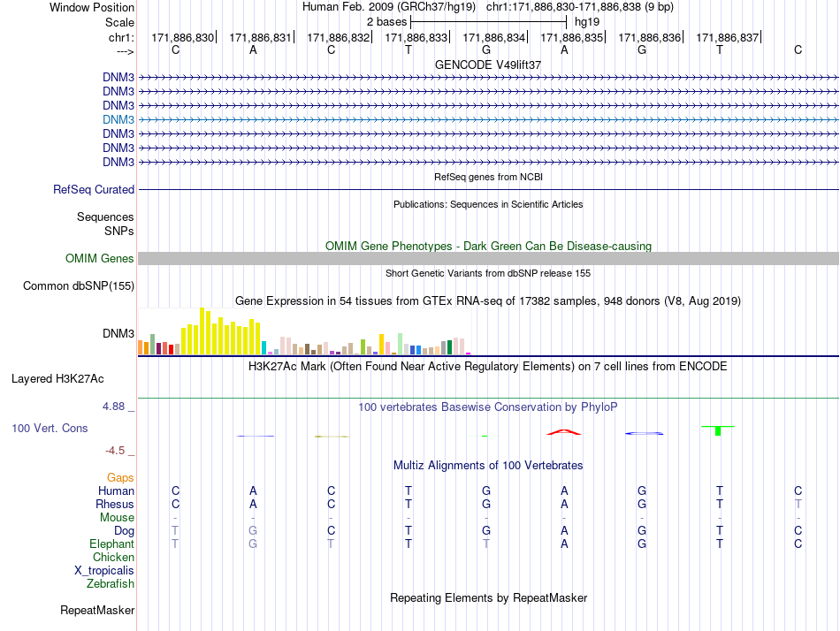Click the DNM3 GTEx expression bar chart
Viewport: 840px width, 631px height.
pyautogui.click(x=304, y=331)
